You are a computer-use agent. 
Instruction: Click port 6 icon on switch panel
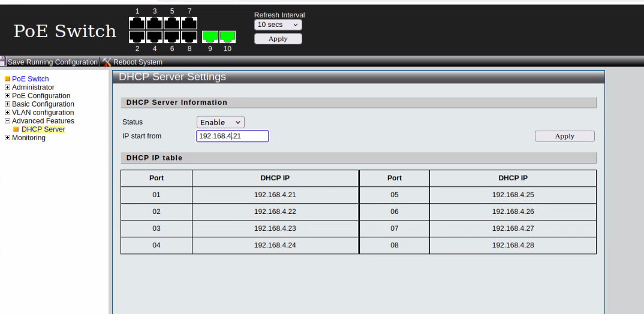point(172,37)
